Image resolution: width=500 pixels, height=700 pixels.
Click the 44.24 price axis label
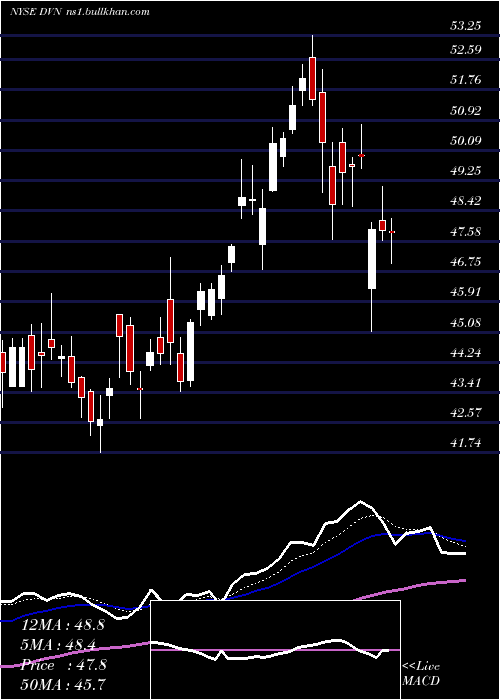(x=465, y=353)
